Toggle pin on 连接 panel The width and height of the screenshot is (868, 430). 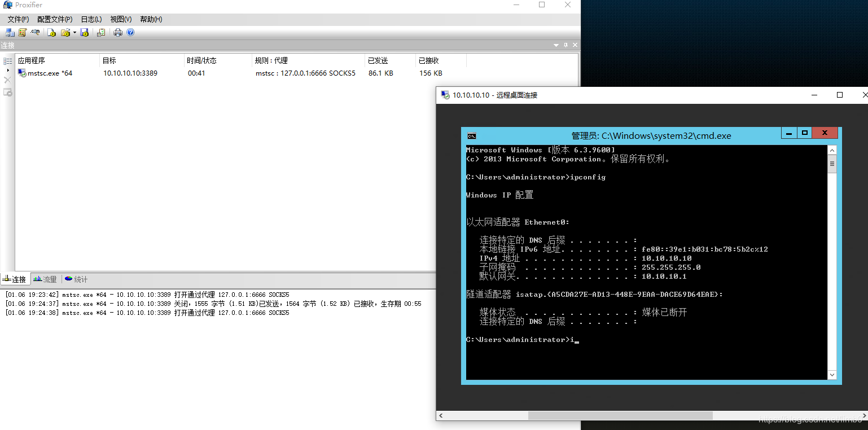point(566,45)
